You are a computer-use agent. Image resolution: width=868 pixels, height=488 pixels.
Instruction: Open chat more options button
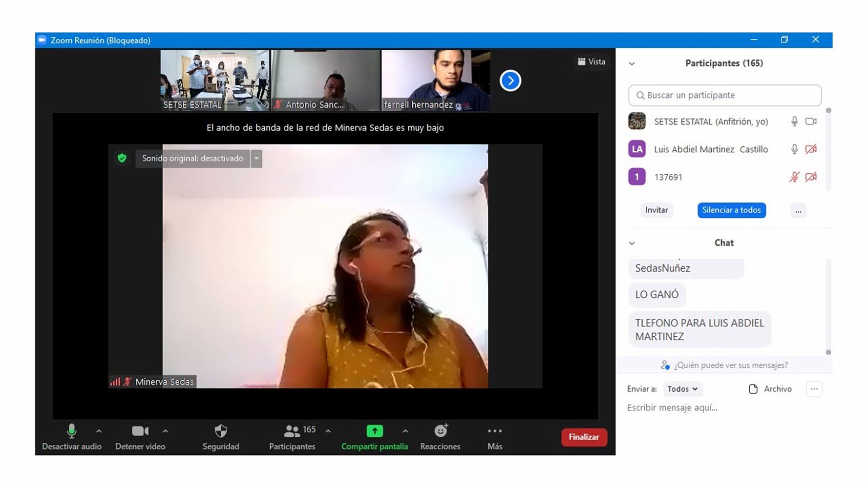tap(814, 389)
